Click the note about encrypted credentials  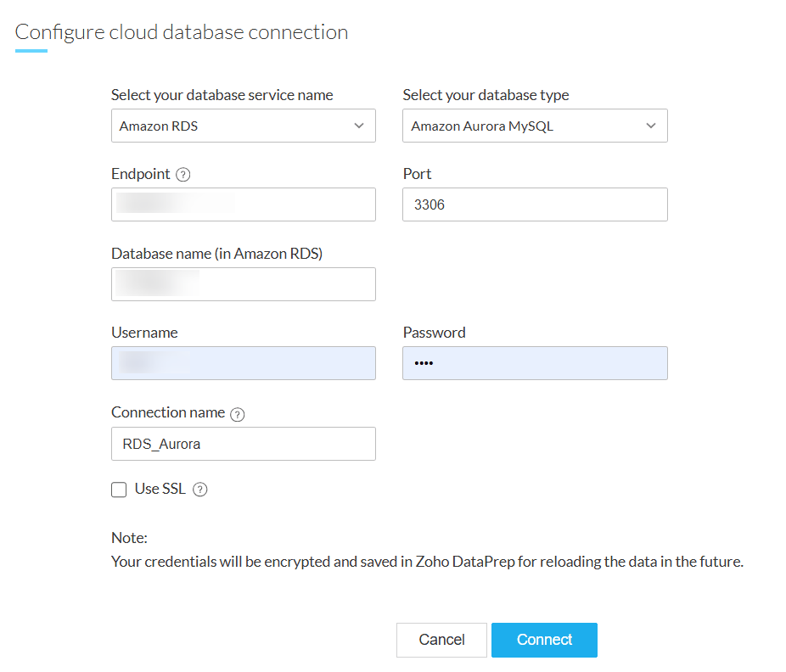point(427,562)
